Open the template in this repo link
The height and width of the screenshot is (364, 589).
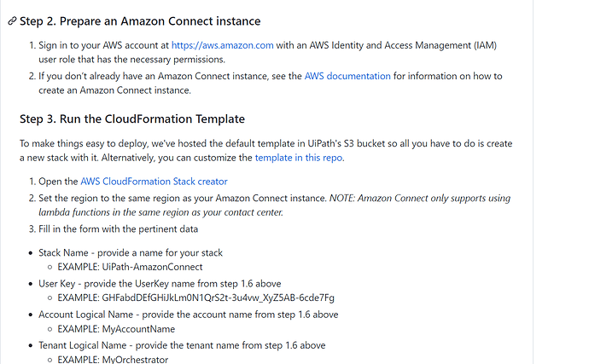(x=298, y=158)
